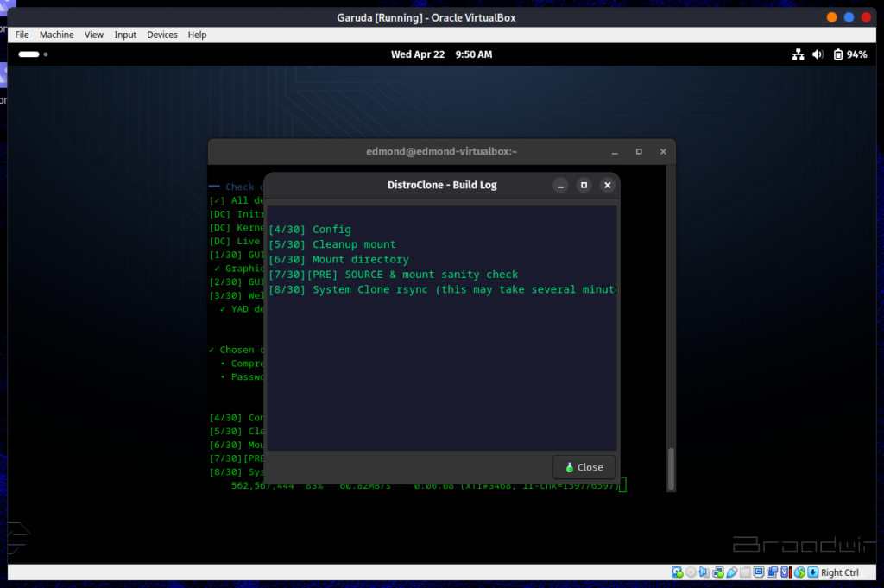
Task: Click the workspace indicator dot on the panel
Action: pos(45,54)
